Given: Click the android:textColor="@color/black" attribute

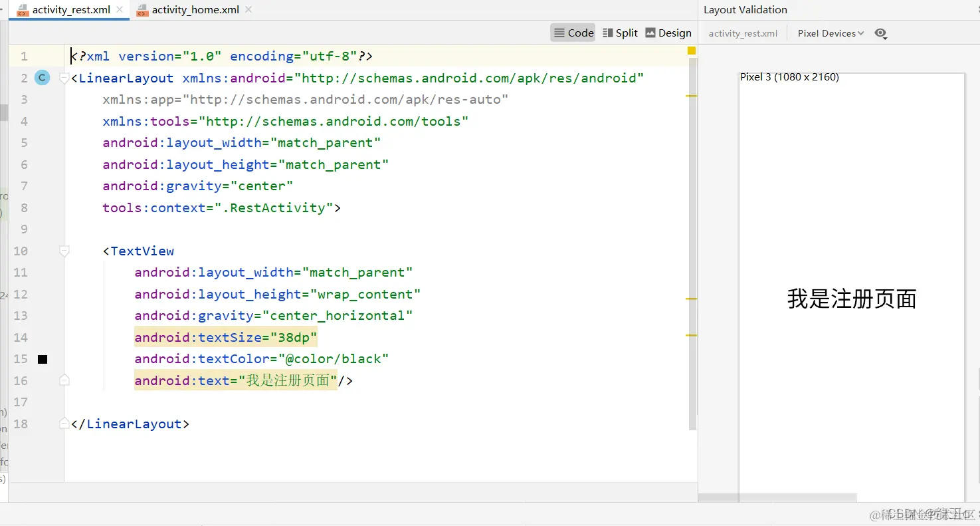Looking at the screenshot, I should pos(262,359).
